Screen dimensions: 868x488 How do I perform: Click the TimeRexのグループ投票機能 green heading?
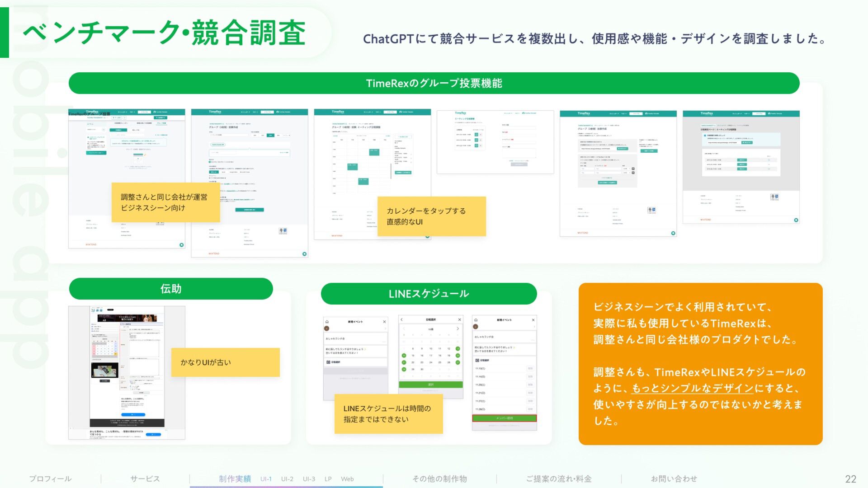pyautogui.click(x=434, y=83)
